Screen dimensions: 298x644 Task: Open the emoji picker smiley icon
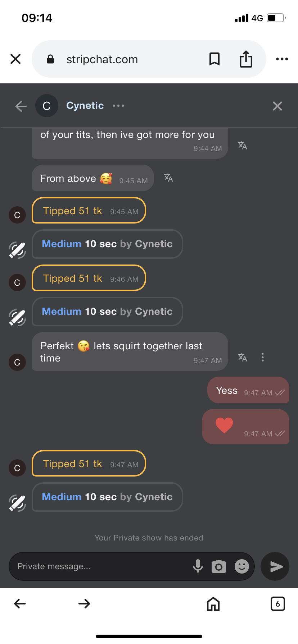coord(242,566)
